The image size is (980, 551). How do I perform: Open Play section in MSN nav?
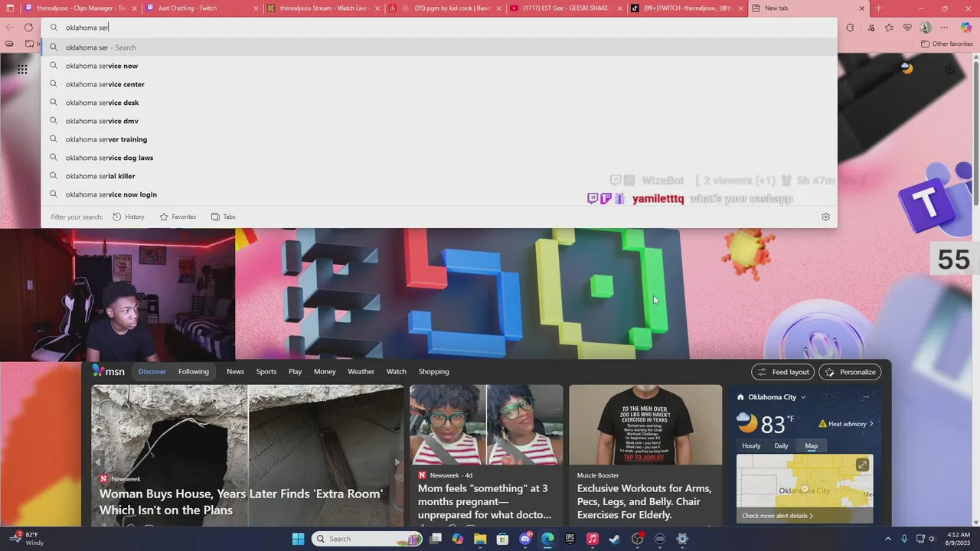295,372
